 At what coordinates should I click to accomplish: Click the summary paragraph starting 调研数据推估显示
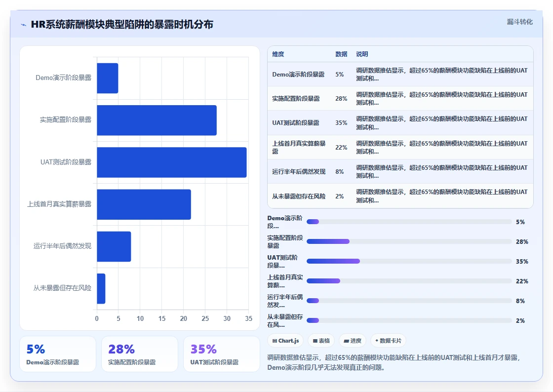pyautogui.click(x=394, y=362)
